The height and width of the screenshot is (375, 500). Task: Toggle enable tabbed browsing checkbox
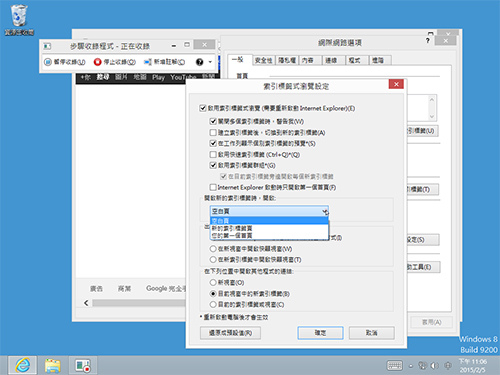[202, 108]
